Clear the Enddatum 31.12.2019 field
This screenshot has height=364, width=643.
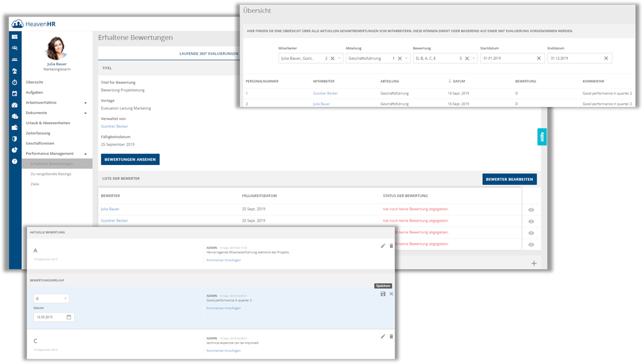point(606,58)
